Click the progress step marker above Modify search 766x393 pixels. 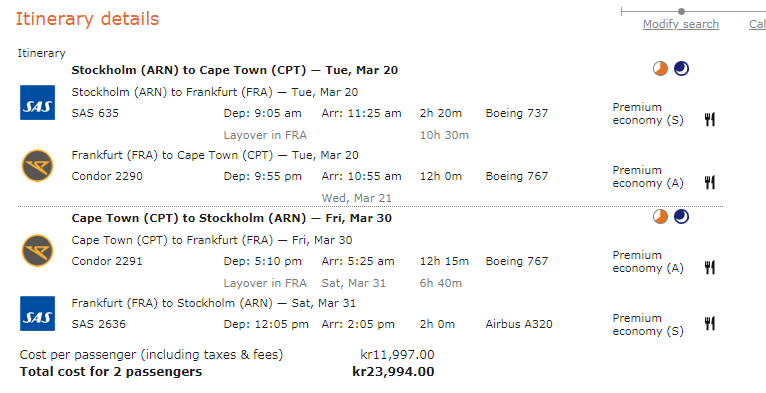tap(681, 11)
